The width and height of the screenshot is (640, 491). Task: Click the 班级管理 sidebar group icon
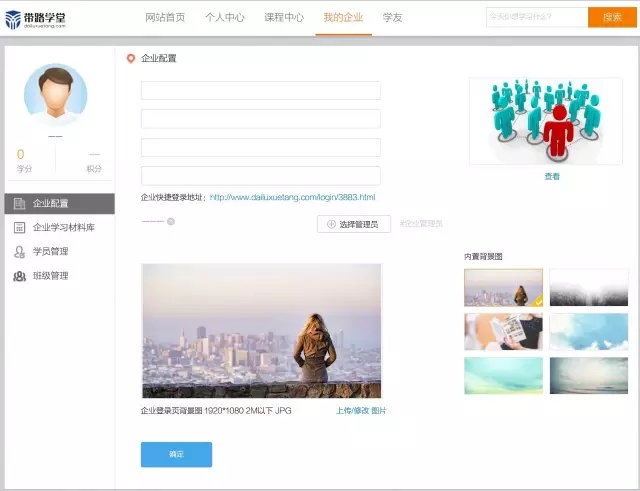[x=19, y=276]
